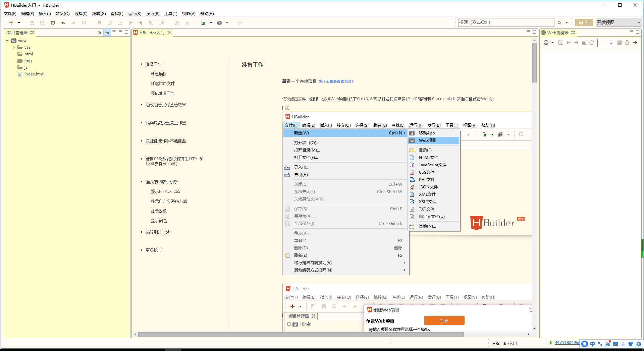This screenshot has width=644, height=351.
Task: Click the orange 顶部 button
Action: [444, 321]
